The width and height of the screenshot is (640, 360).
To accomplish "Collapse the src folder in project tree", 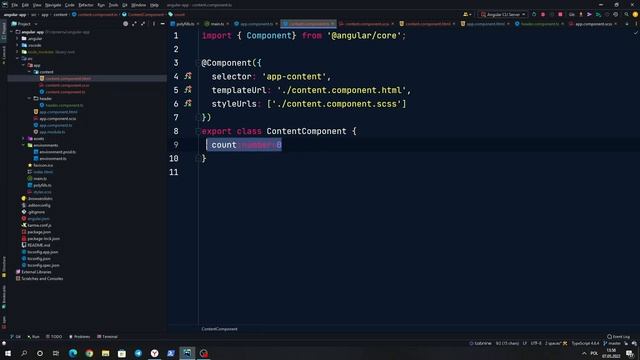I will [x=18, y=59].
